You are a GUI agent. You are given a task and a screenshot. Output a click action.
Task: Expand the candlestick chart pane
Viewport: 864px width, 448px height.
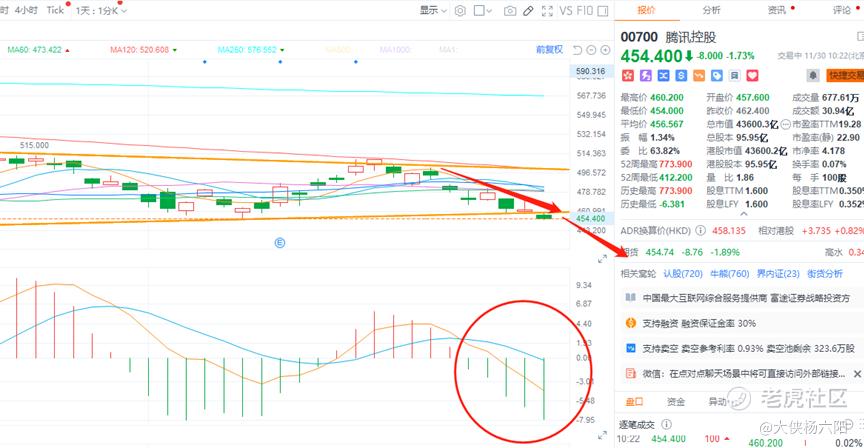(602, 258)
